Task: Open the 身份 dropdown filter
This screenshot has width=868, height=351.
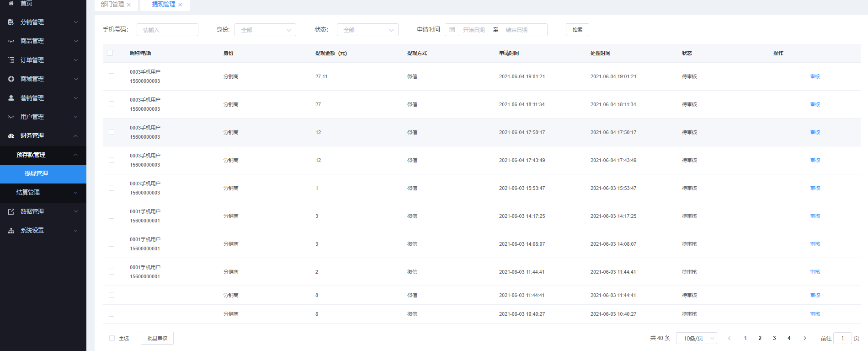Action: click(265, 30)
